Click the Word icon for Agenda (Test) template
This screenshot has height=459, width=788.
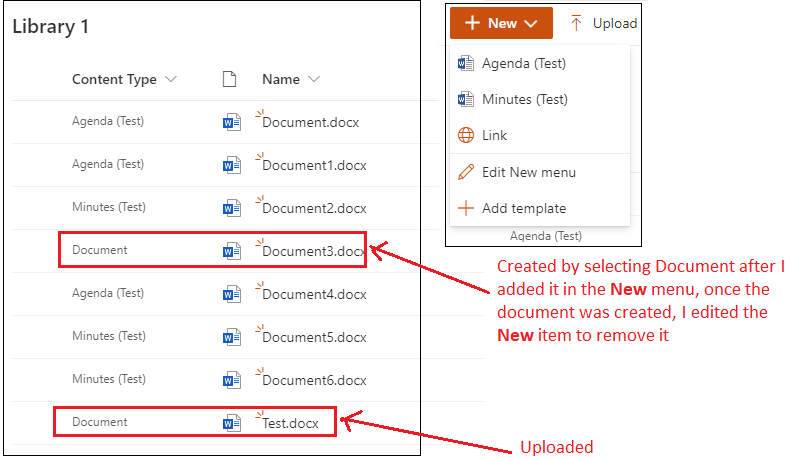coord(466,63)
